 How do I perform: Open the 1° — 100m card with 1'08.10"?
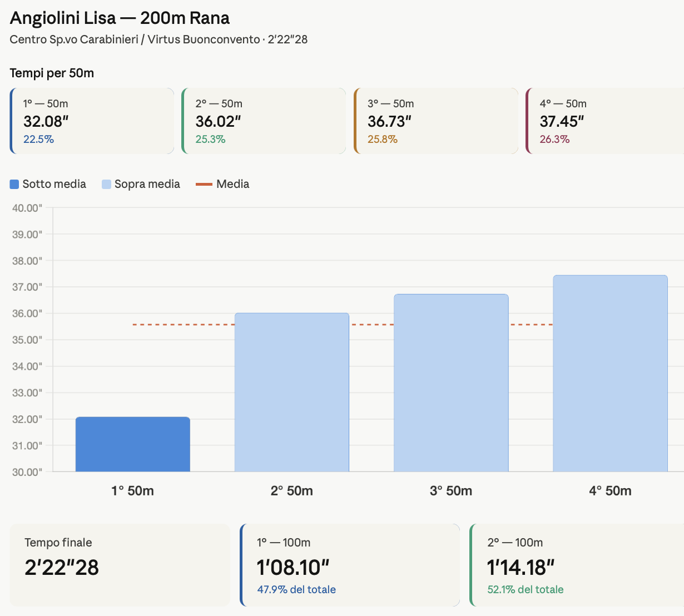[350, 565]
